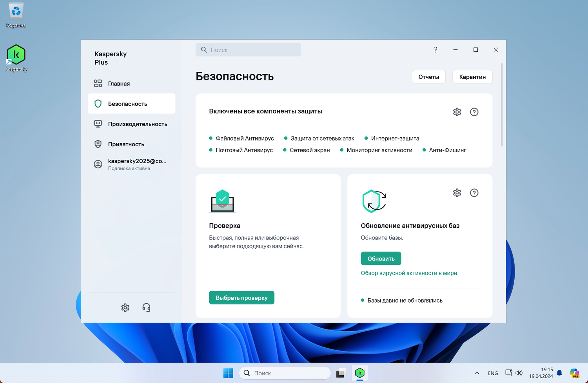588x383 pixels.
Task: Open help icon on protection components card
Action: coord(474,112)
